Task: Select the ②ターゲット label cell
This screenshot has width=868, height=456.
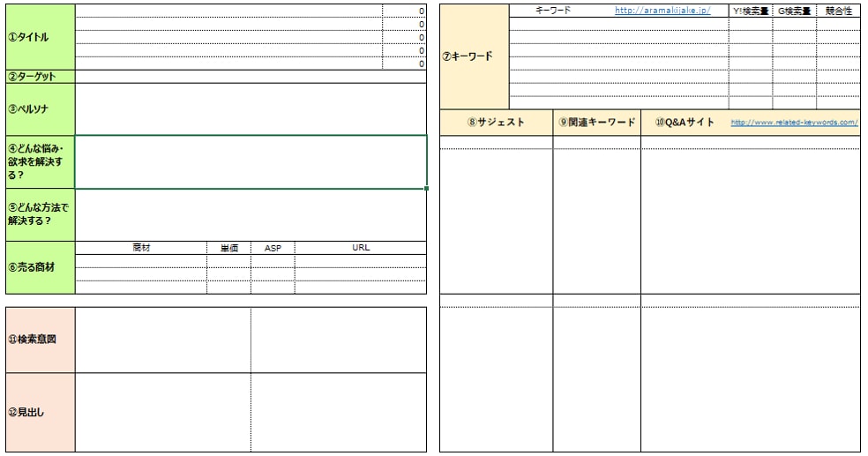Action: 41,77
